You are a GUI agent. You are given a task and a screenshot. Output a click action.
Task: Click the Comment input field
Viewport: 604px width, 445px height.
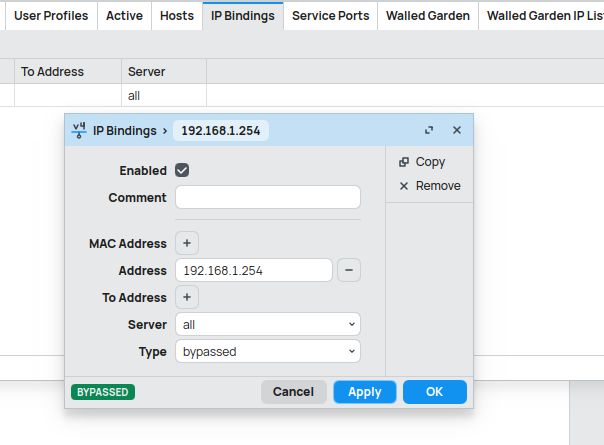click(267, 198)
